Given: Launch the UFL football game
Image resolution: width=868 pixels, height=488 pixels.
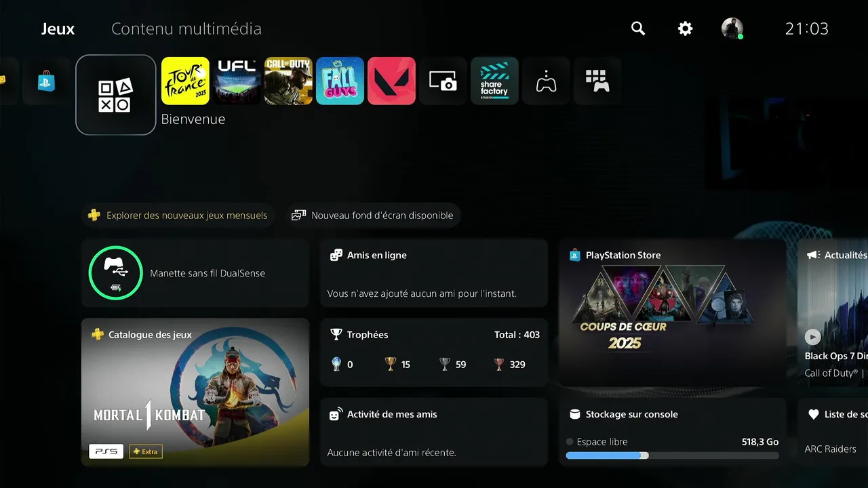Looking at the screenshot, I should pyautogui.click(x=237, y=81).
